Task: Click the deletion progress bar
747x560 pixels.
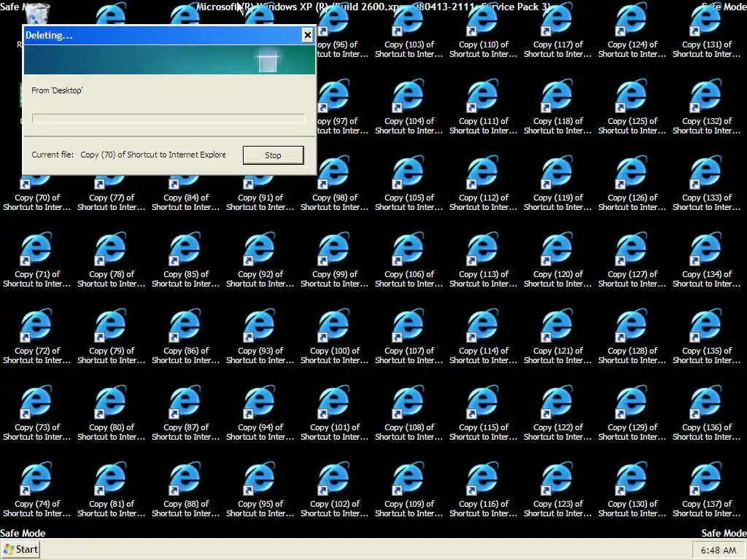Action: (x=169, y=118)
